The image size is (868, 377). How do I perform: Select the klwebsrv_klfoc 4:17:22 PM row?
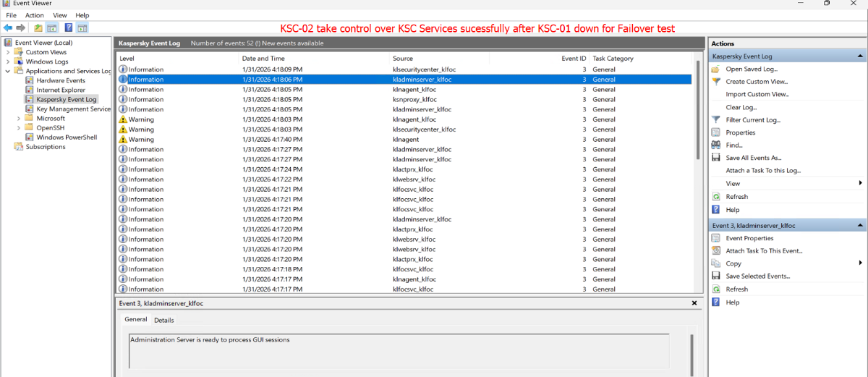click(x=404, y=179)
